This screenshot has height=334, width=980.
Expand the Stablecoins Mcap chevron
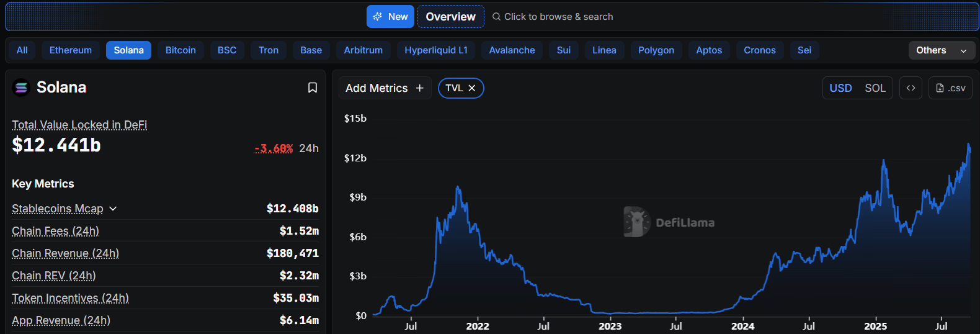pos(113,209)
